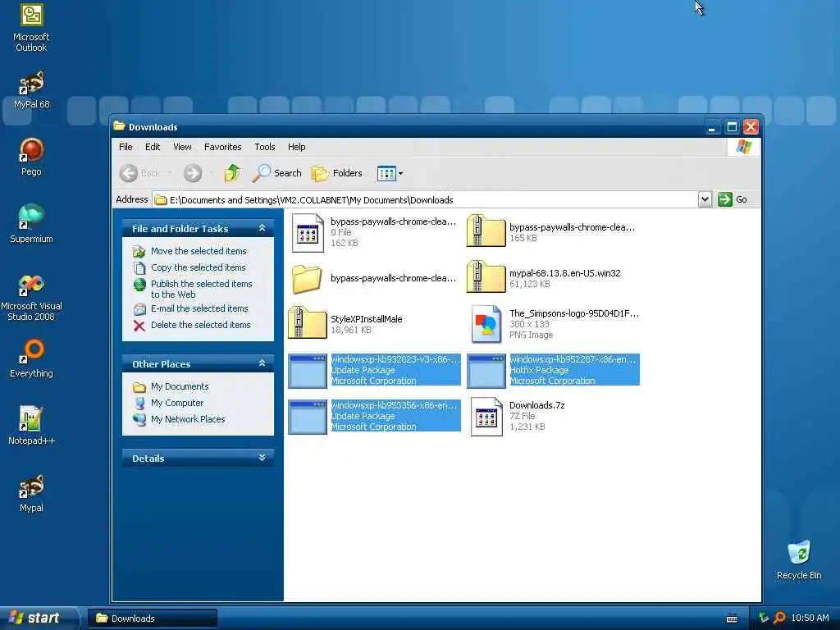840x630 pixels.
Task: Select the Recycle Bin icon
Action: [799, 559]
